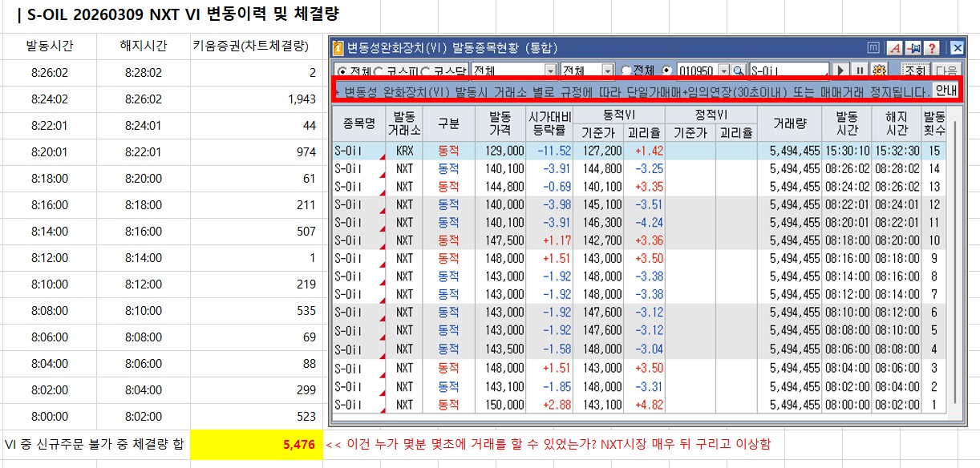
Task: Click the 15:30:10 trigger time cell
Action: (847, 151)
